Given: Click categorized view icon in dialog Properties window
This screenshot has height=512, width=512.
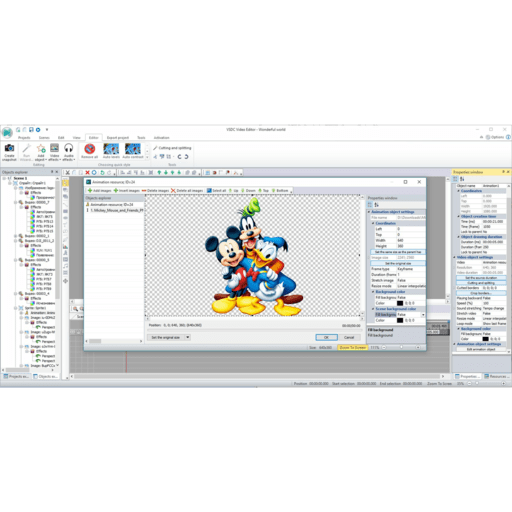Looking at the screenshot, I should click(x=370, y=205).
